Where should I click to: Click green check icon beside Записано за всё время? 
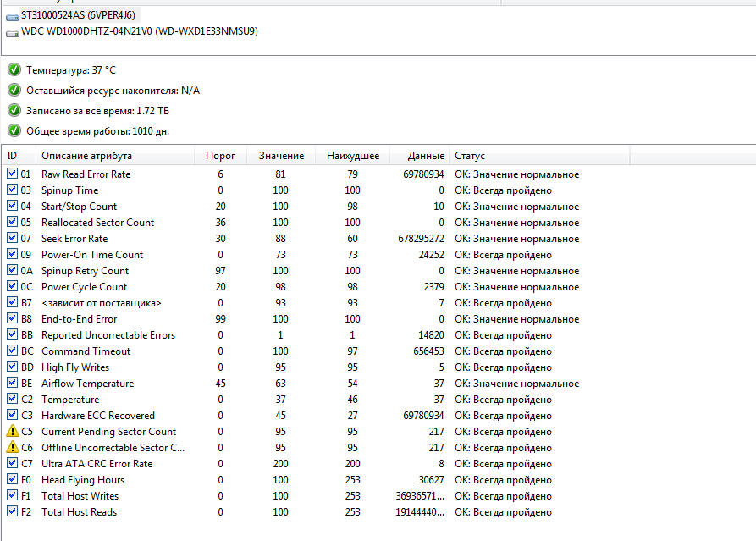tap(14, 110)
